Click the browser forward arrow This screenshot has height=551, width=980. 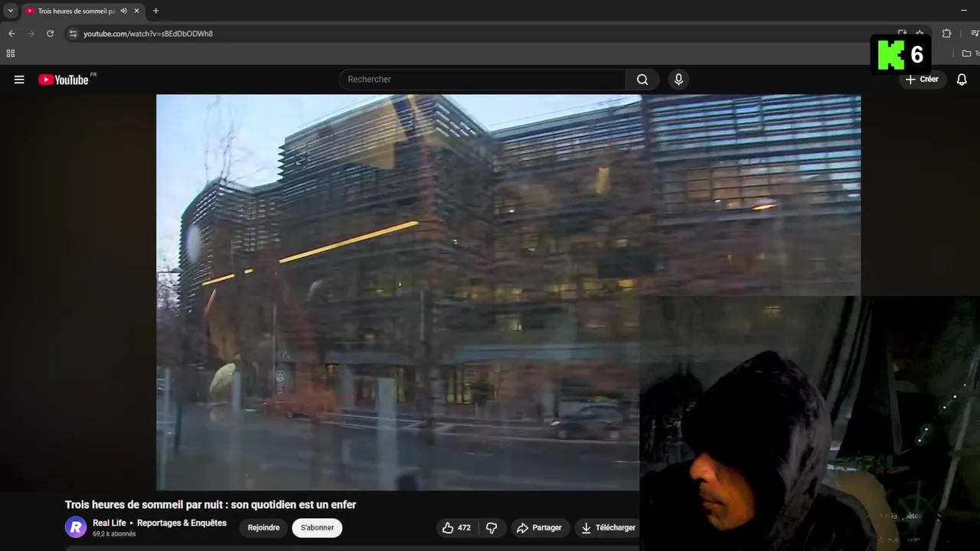point(31,34)
